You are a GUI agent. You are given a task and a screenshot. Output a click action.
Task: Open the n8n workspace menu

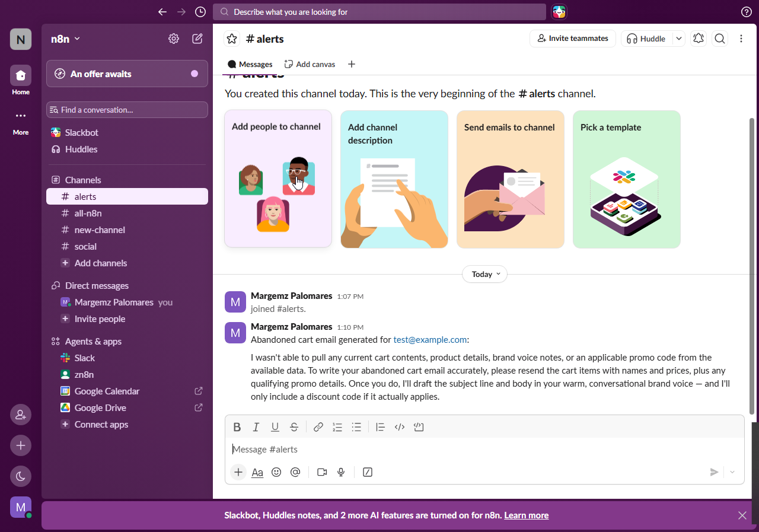(66, 39)
